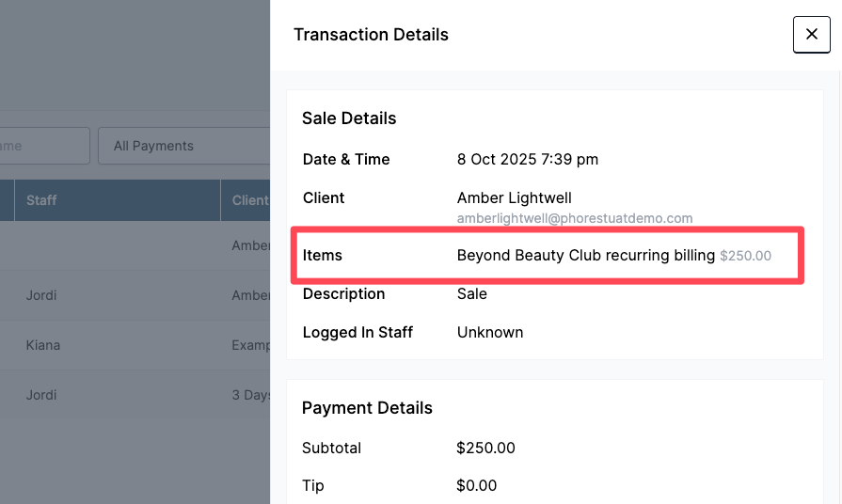Sort by the Staff column header

point(41,200)
